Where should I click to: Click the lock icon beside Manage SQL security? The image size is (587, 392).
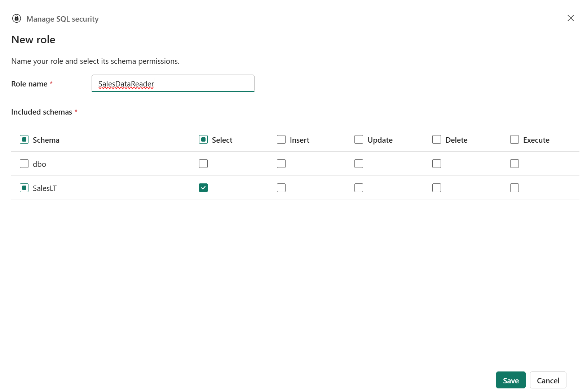(17, 18)
